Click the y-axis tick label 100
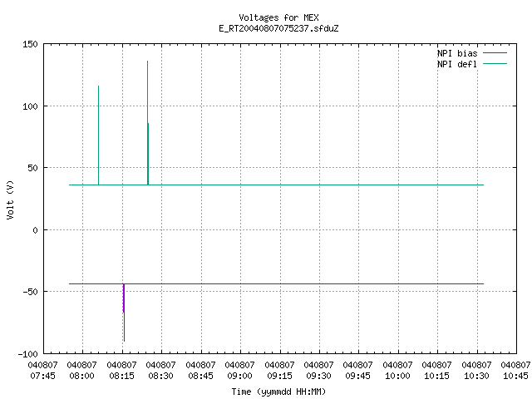Image resolution: width=532 pixels, height=399 pixels. click(30, 106)
